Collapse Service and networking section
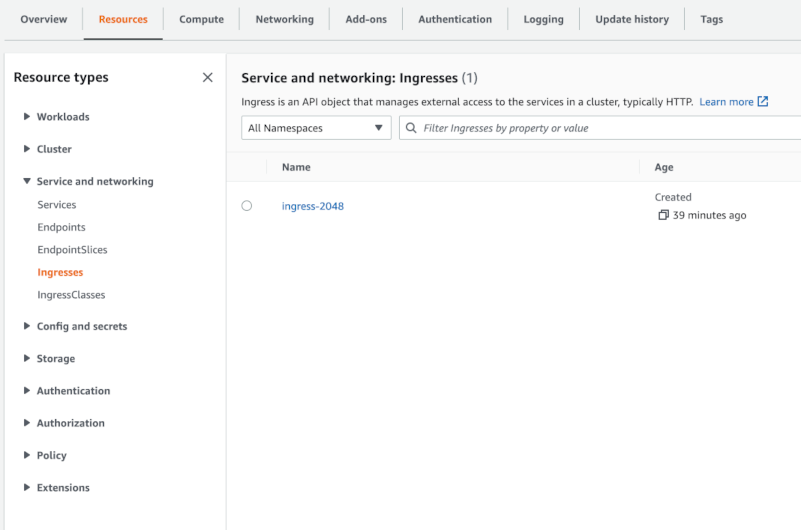This screenshot has width=801, height=530. point(27,181)
